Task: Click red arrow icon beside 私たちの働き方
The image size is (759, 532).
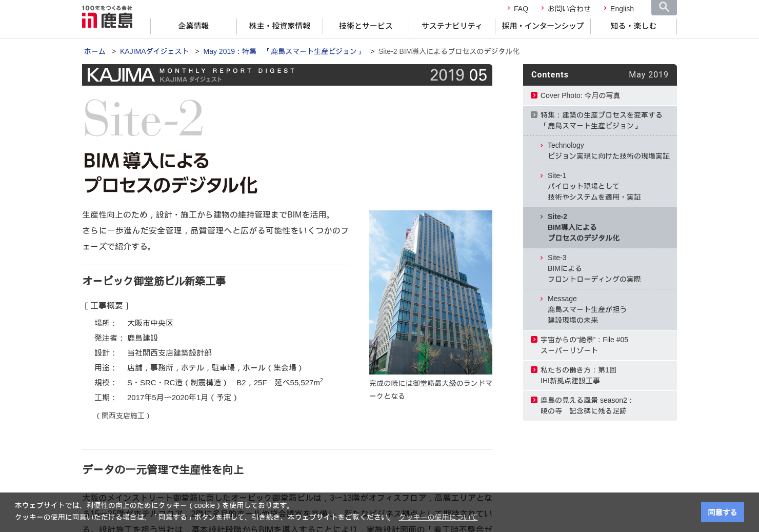Action: [x=534, y=370]
